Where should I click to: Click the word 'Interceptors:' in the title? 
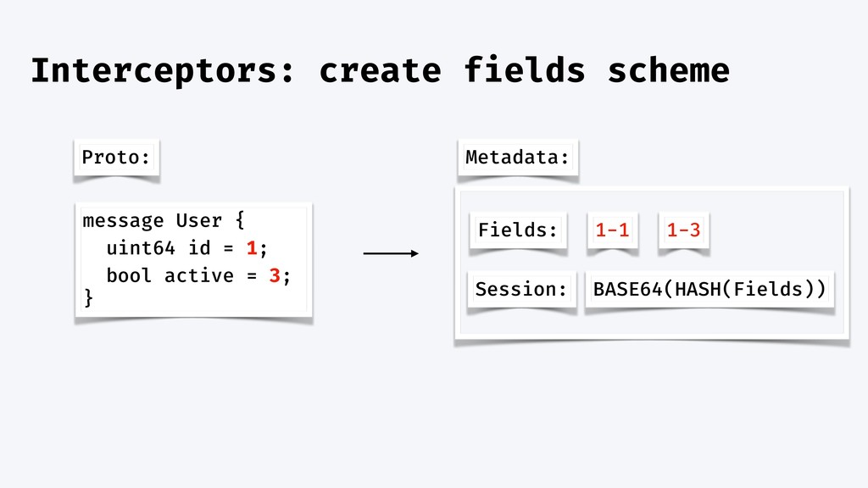(164, 71)
